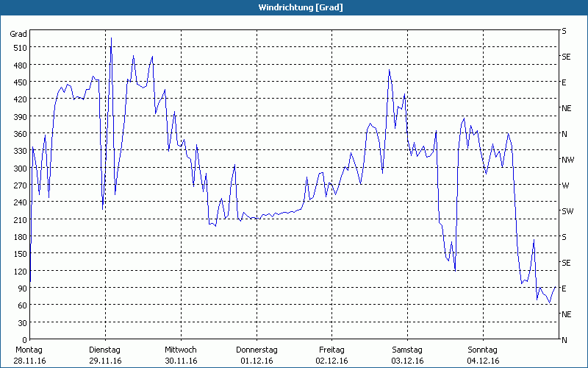This screenshot has height=368, width=588.
Task: Click the date 28.11.16
Action: (30, 361)
